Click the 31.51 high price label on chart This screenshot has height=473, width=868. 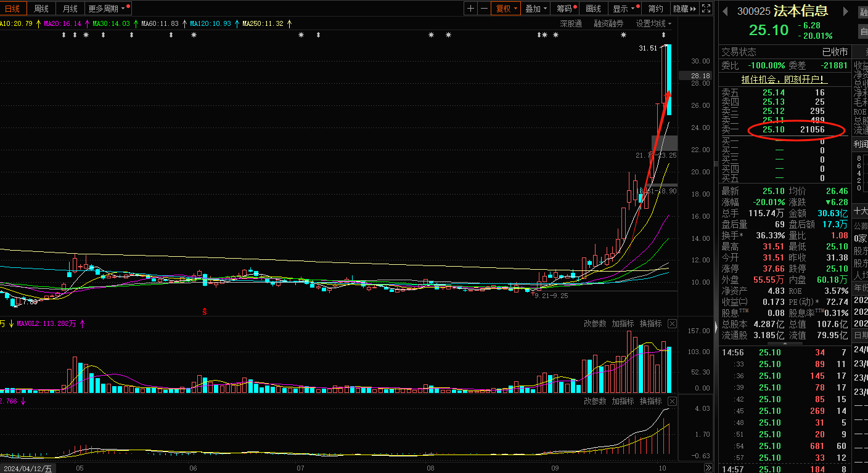click(648, 48)
